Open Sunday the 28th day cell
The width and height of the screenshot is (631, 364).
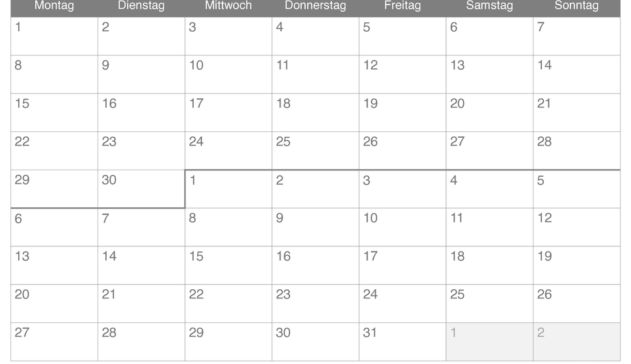click(576, 151)
